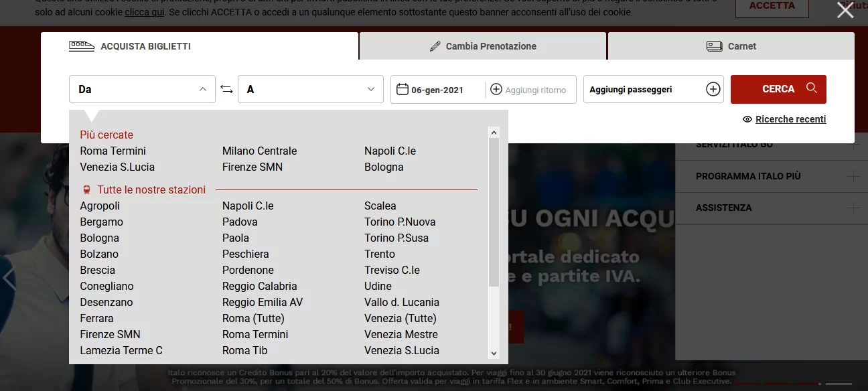Open the ACQUISTA BIGLIETTI tab

(200, 46)
